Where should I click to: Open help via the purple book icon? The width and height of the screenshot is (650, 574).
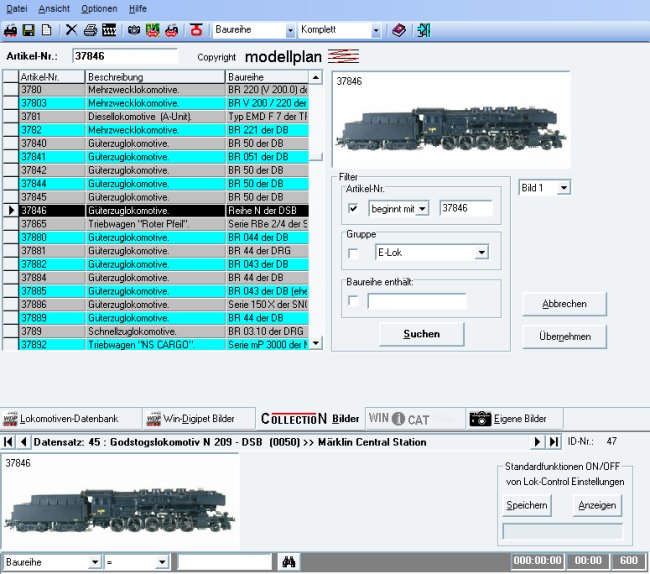coord(399,30)
